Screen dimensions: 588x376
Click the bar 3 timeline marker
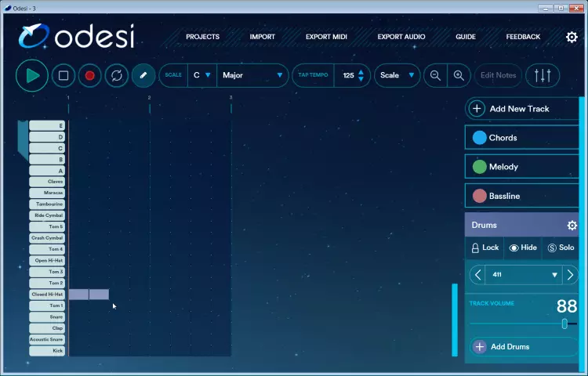pos(230,105)
